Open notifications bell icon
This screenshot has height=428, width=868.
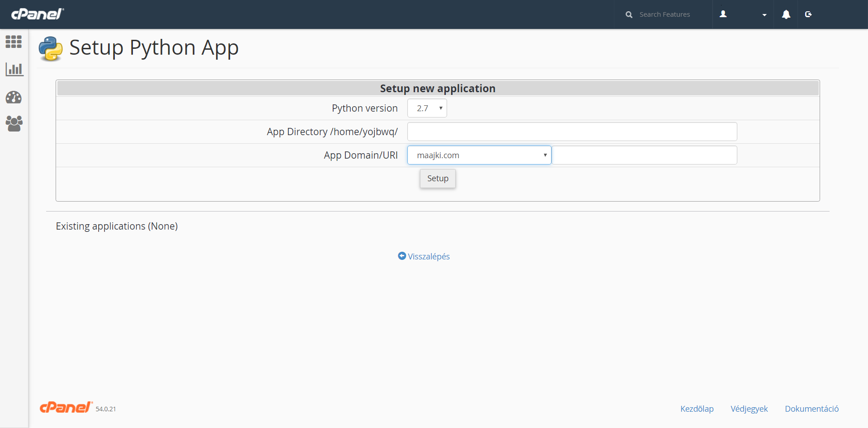point(786,14)
